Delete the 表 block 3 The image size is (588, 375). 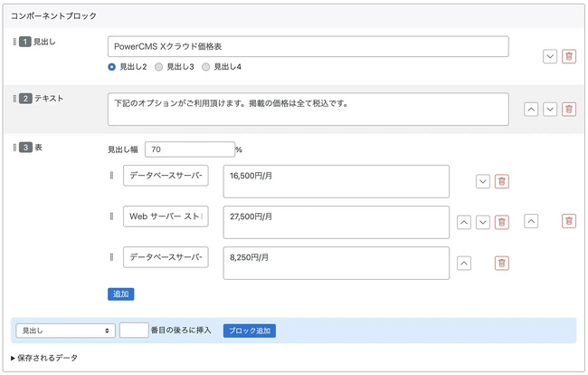tap(568, 221)
